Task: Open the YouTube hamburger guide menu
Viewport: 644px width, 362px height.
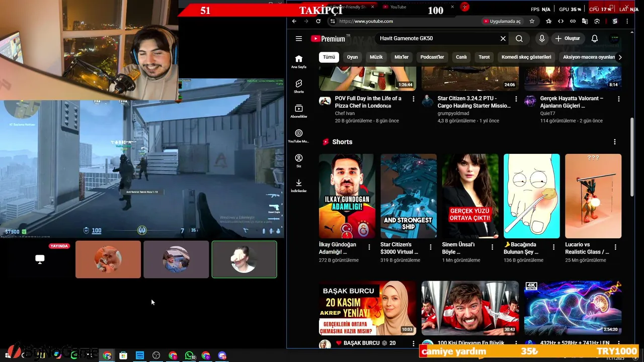Action: [299, 39]
